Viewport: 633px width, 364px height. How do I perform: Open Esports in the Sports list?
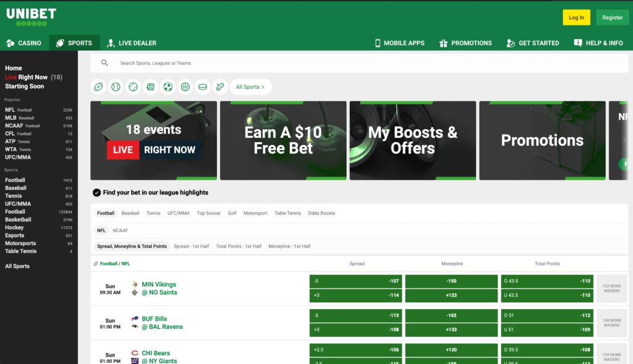click(x=38, y=235)
